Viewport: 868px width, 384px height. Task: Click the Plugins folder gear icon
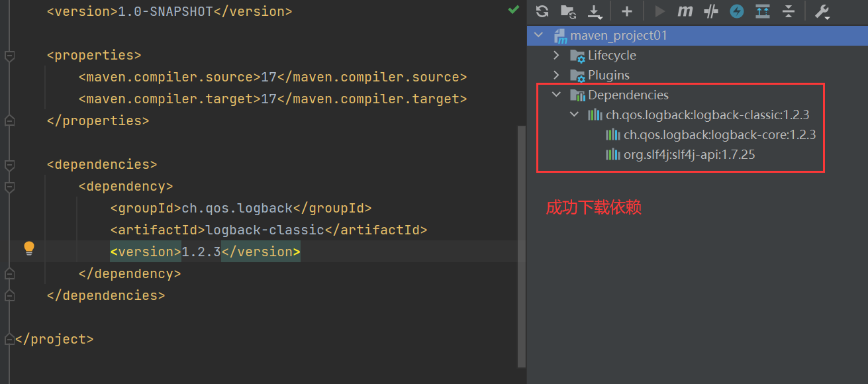tap(577, 75)
